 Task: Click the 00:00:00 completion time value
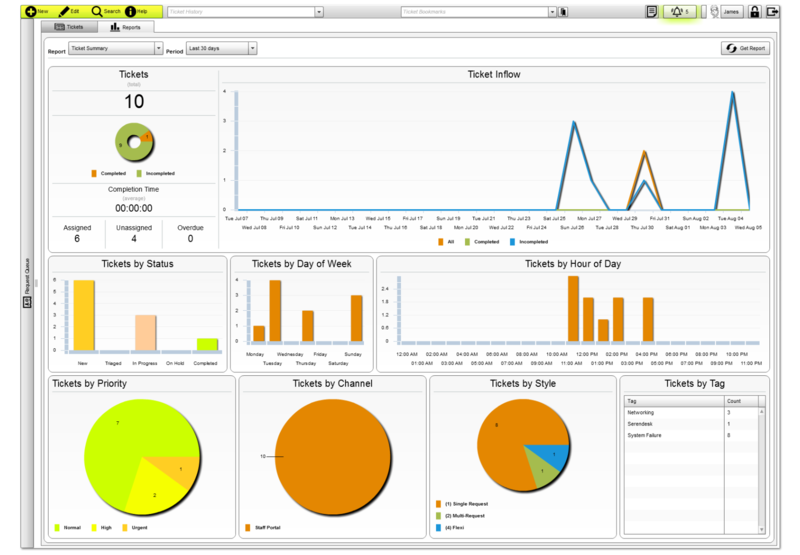[134, 208]
